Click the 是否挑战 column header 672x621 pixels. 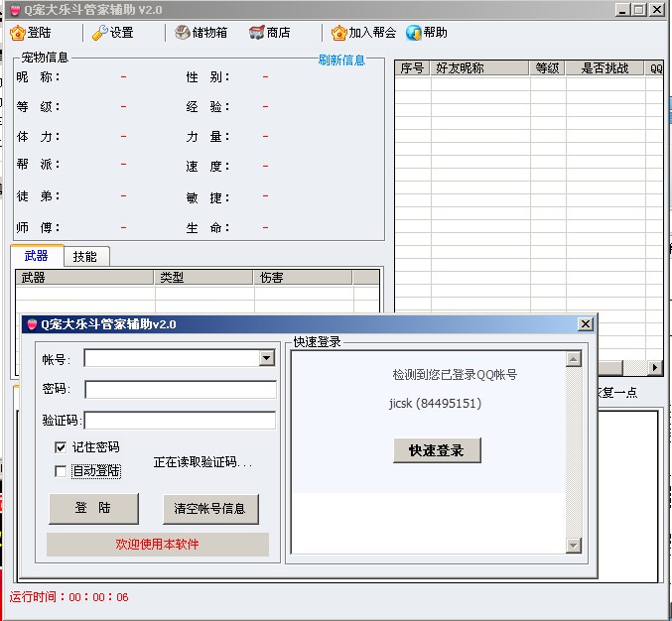605,68
